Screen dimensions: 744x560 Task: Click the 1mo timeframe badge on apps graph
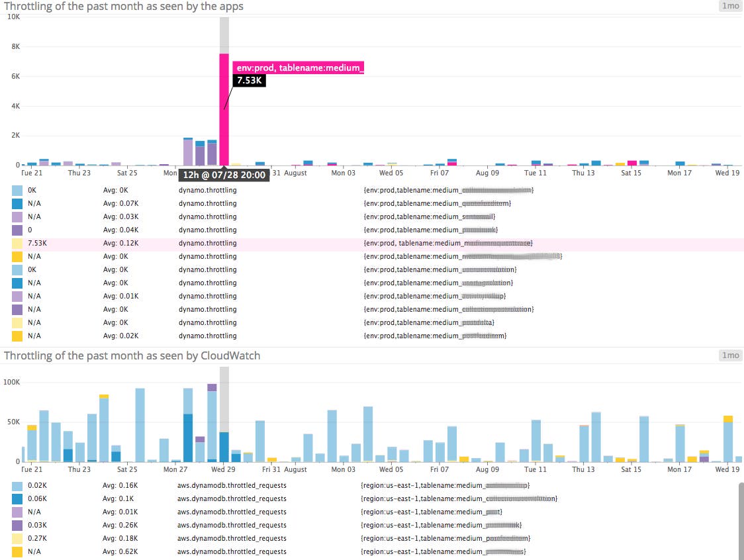pyautogui.click(x=730, y=7)
